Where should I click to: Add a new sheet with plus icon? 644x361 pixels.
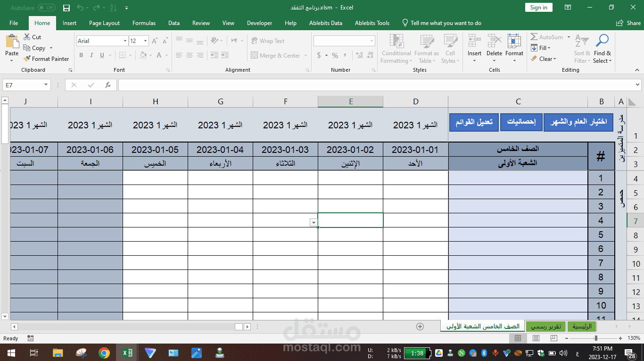[420, 327]
